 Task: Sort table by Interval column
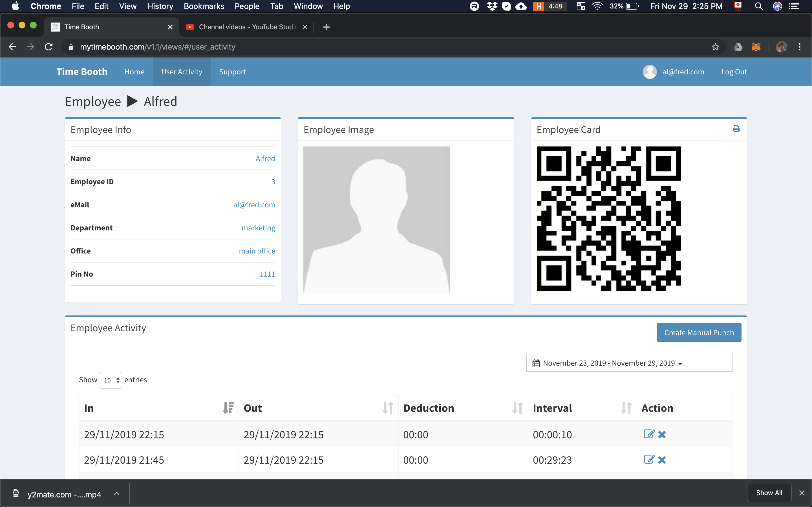pos(626,408)
